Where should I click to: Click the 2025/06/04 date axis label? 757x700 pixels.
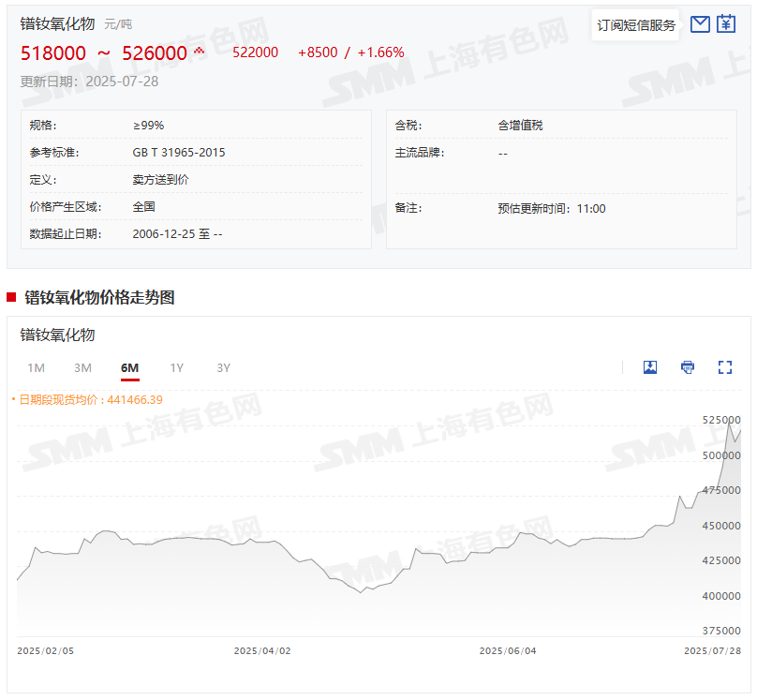click(x=507, y=650)
